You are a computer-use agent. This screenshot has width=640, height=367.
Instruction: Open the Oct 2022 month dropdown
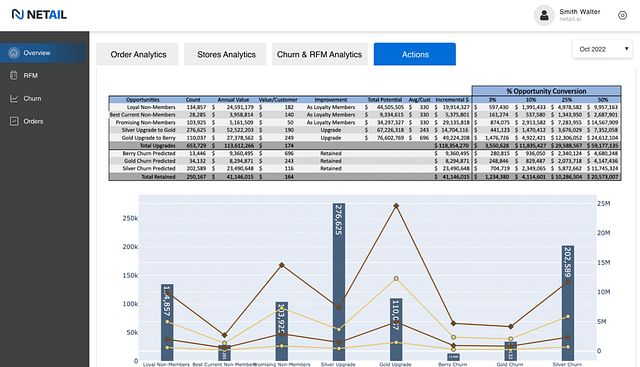602,49
